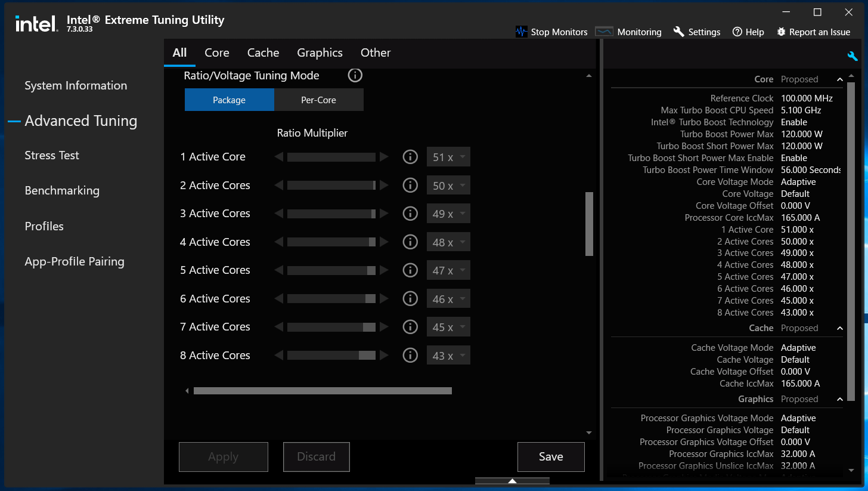Screen dimensions: 868x491
Task: Increase 1 Active Core ratio with right arrow
Action: tap(384, 157)
